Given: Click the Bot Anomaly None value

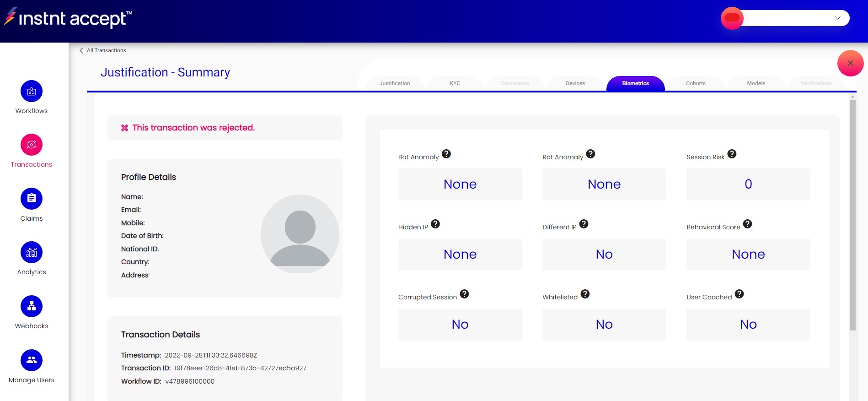Looking at the screenshot, I should [x=460, y=184].
